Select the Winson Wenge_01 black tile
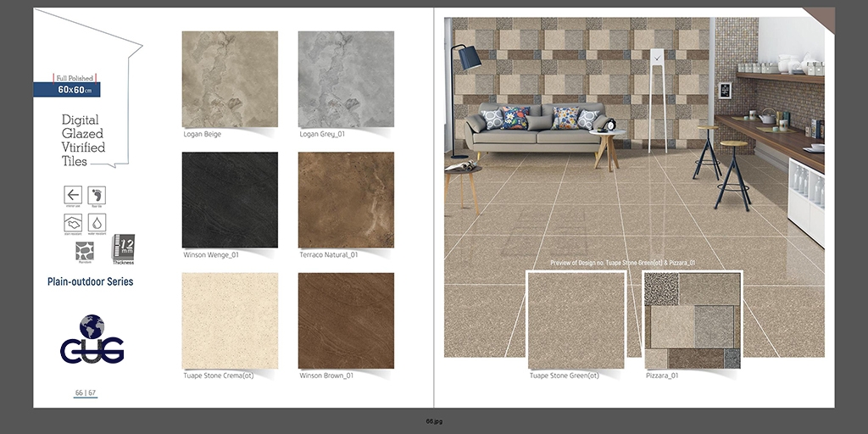868x434 pixels. click(x=230, y=200)
